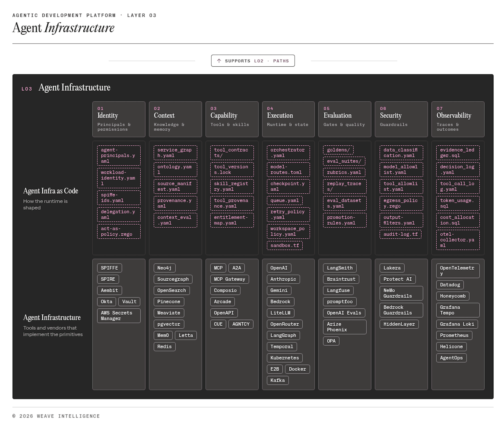Viewport: 504px width, 422px height.
Task: Click the Pinecone vendor tag
Action: 169,302
